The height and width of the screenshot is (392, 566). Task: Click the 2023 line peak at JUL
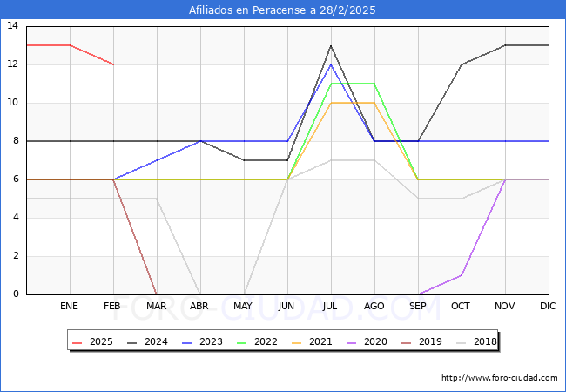[331, 64]
